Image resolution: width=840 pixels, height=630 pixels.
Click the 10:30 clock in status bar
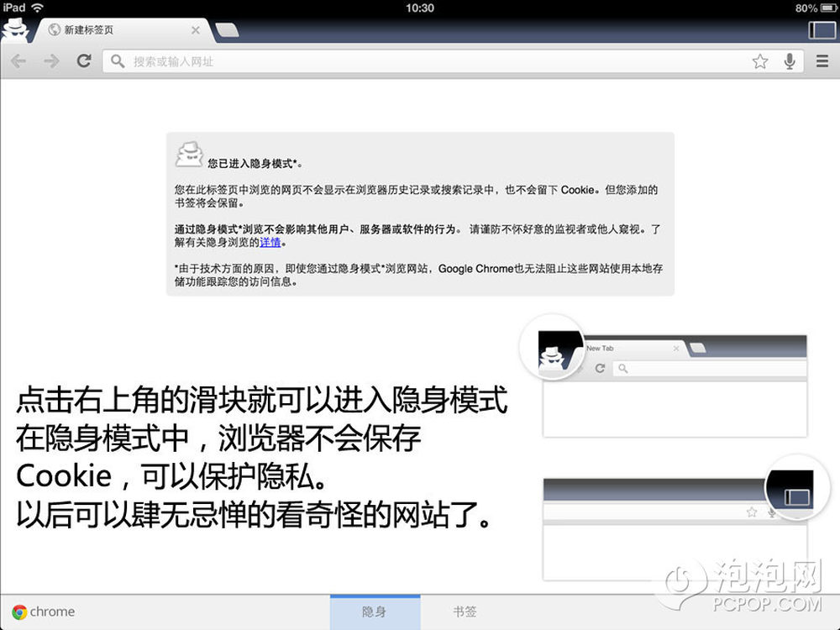point(419,8)
